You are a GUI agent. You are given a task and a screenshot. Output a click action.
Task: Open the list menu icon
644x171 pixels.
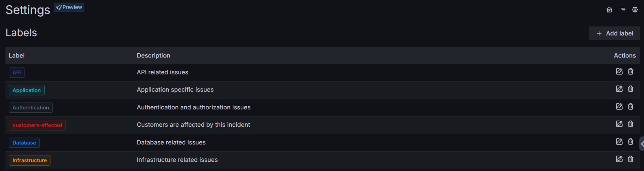tap(623, 10)
